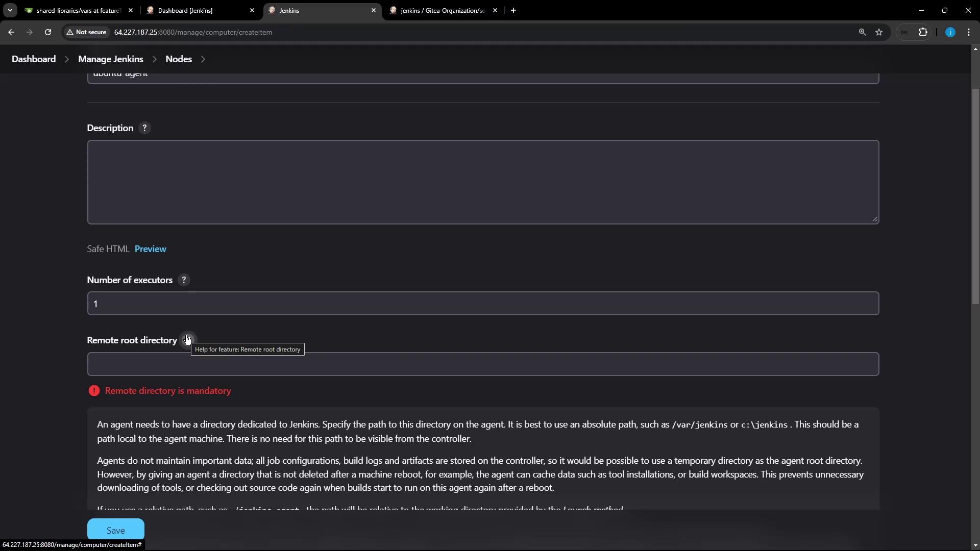Click the Save button

click(x=115, y=530)
